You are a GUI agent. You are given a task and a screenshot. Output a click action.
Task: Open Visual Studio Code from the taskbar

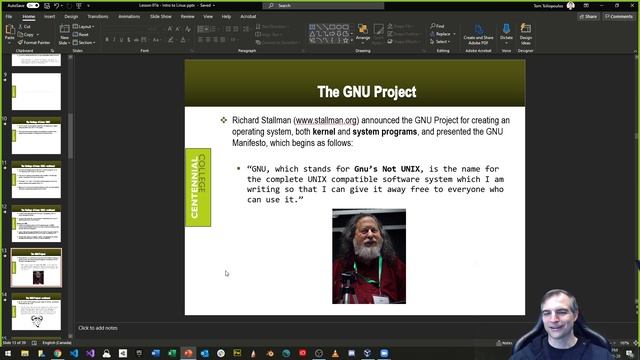click(x=74, y=353)
